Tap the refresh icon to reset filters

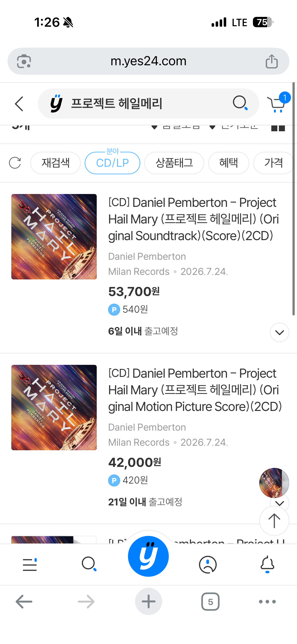coord(15,163)
